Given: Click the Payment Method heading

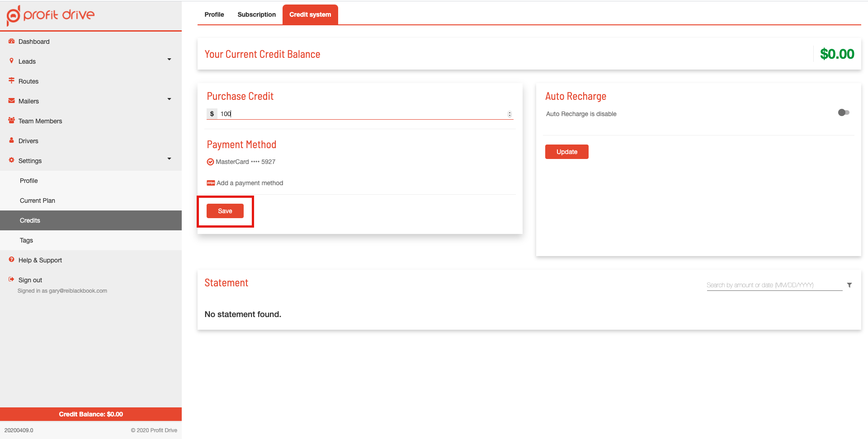Looking at the screenshot, I should tap(241, 145).
